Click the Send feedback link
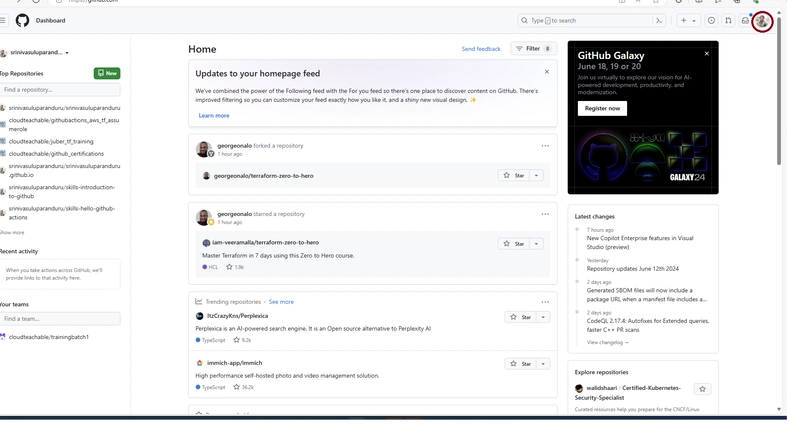The image size is (800, 426). (481, 48)
